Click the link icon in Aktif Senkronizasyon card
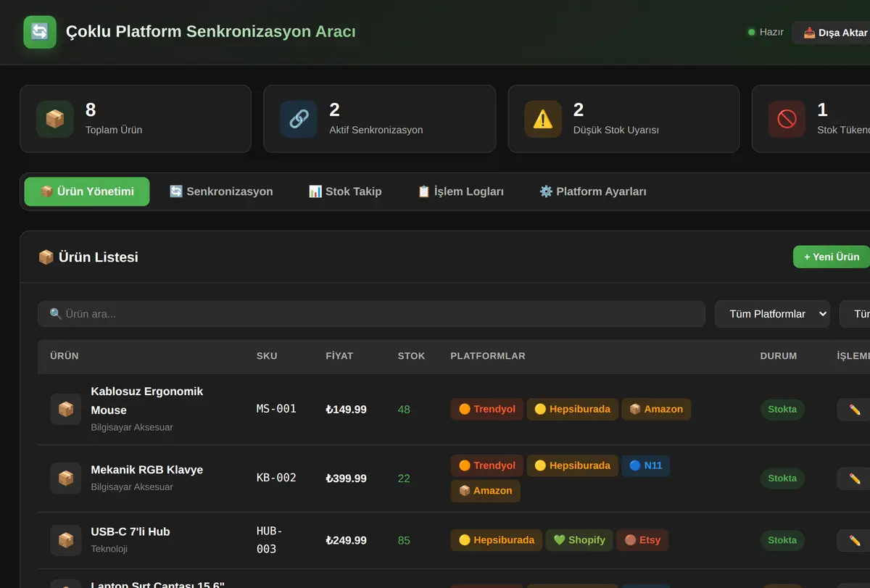This screenshot has width=870, height=588. 299,119
